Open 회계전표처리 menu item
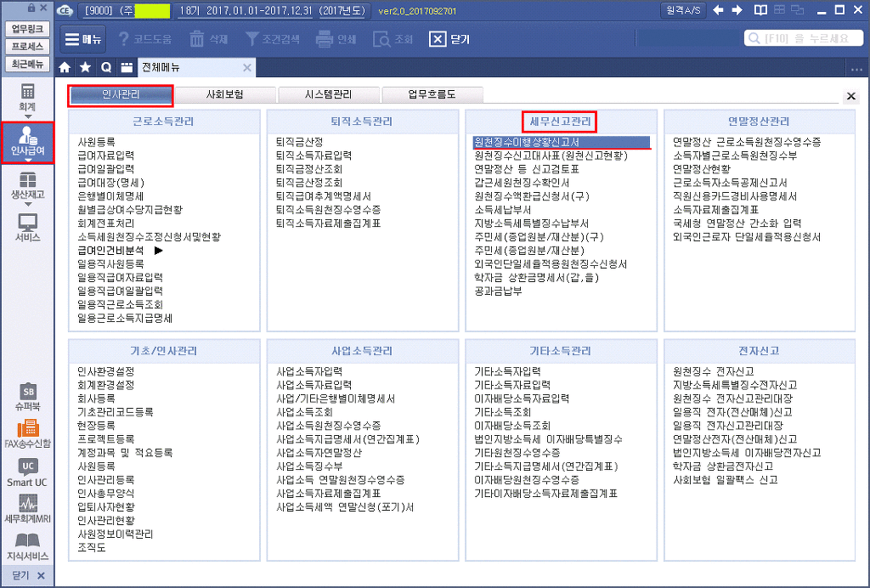The width and height of the screenshot is (870, 588). point(106,223)
